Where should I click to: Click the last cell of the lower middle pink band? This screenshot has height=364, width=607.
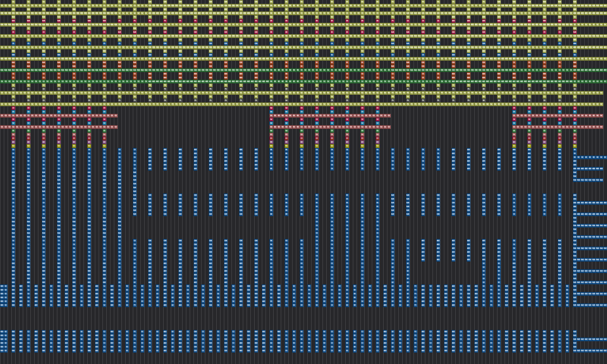389,127
